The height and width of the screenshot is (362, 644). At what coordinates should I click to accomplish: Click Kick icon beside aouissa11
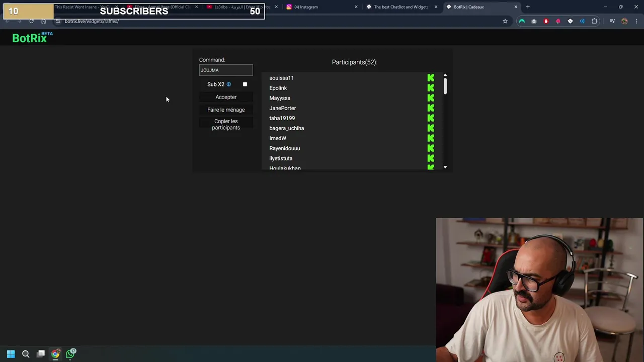coord(431,78)
